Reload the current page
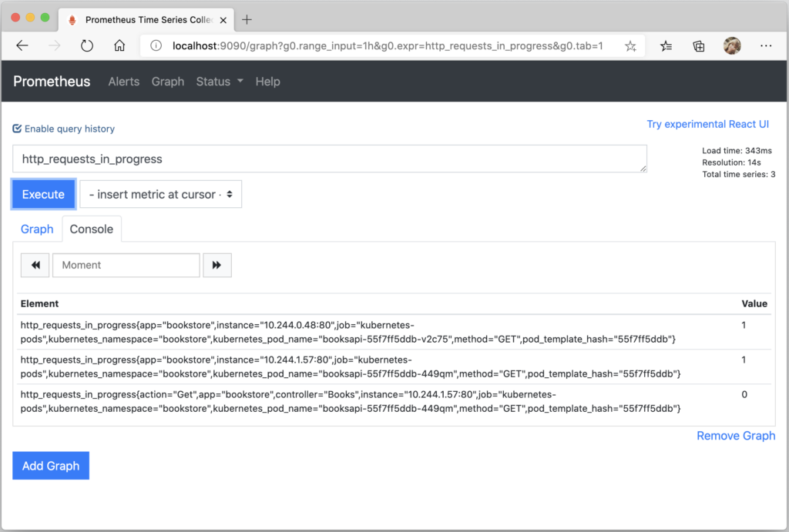Image resolution: width=789 pixels, height=532 pixels. [87, 45]
